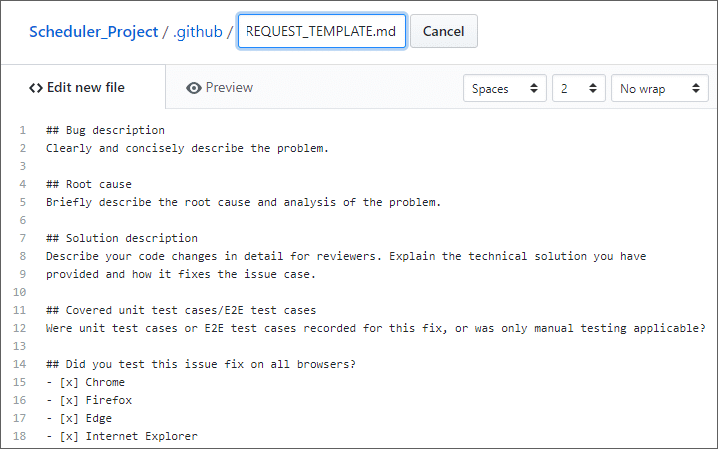Click the [x] Edge checkbox text

tap(86, 418)
